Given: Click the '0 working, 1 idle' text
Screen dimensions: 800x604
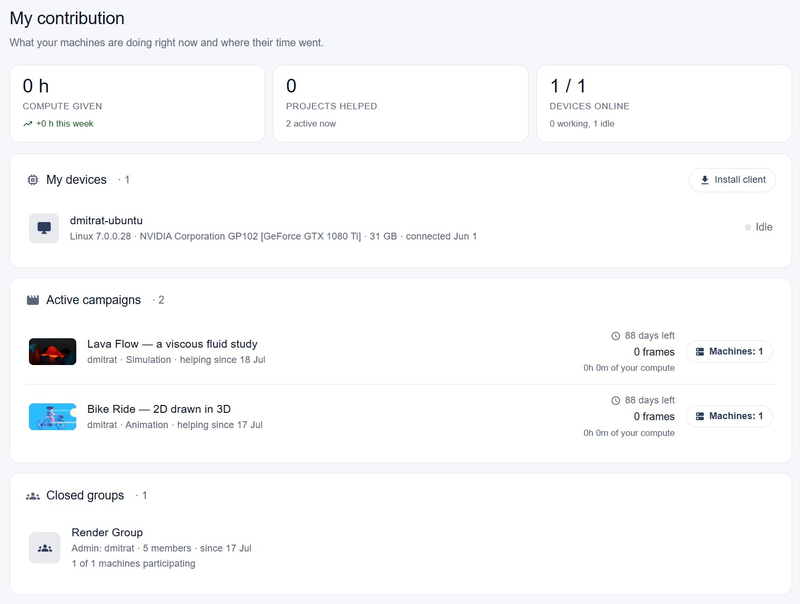Looking at the screenshot, I should 582,123.
